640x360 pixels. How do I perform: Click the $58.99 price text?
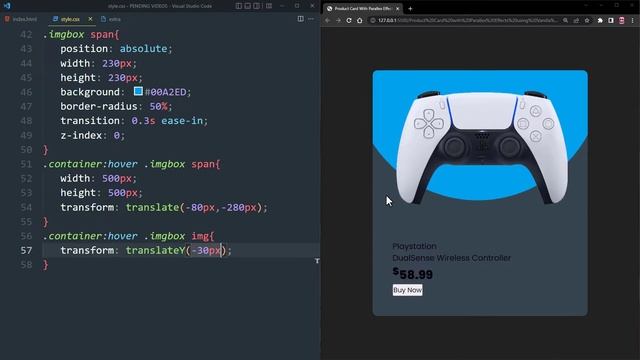coord(413,274)
